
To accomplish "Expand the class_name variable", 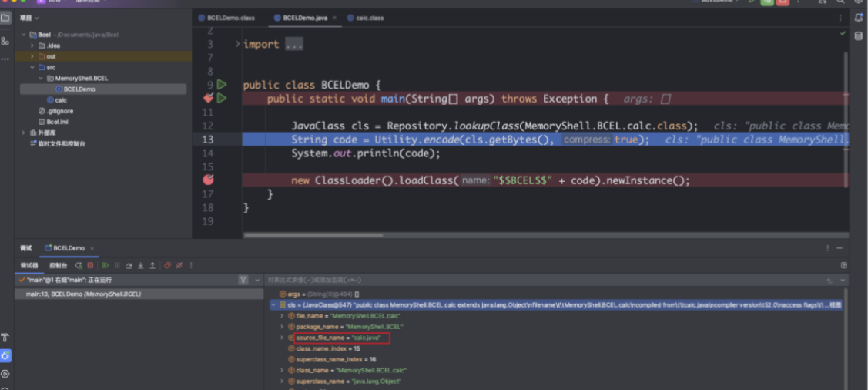I will click(282, 370).
